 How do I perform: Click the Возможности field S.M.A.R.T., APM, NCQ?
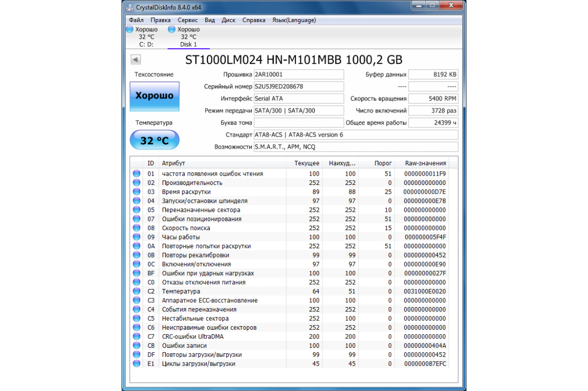356,147
